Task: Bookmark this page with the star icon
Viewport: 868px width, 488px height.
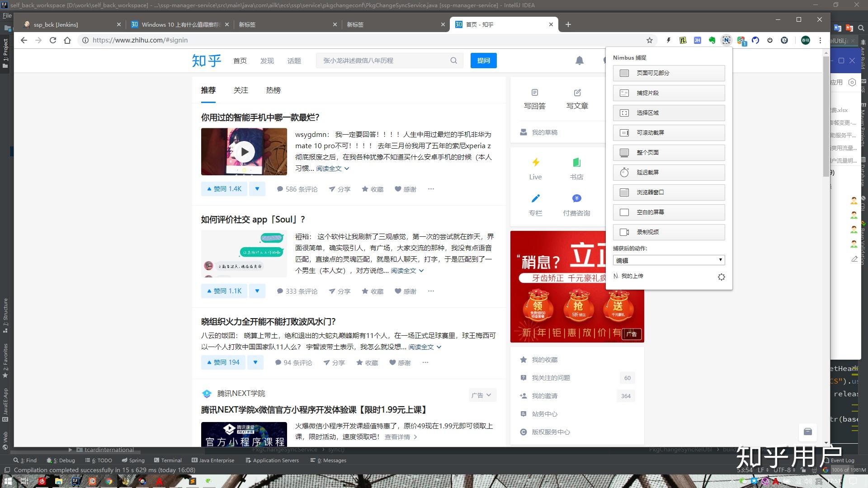Action: tap(650, 40)
